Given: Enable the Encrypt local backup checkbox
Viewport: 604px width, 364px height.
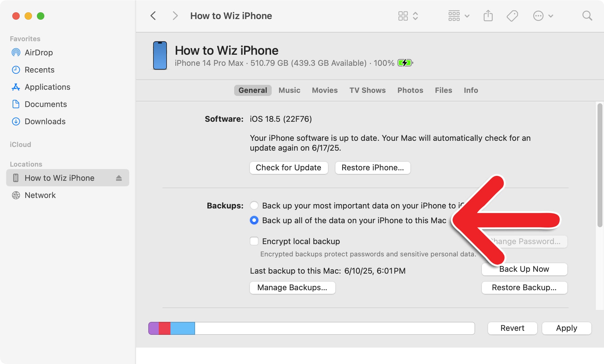Looking at the screenshot, I should (254, 241).
